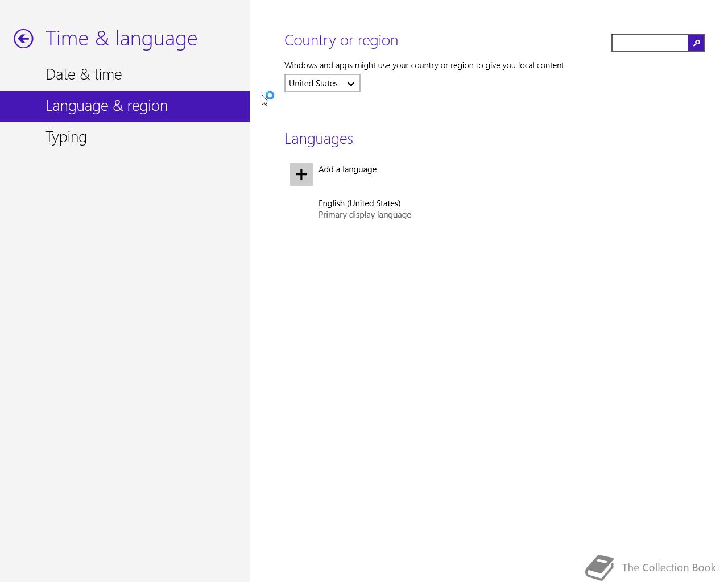Screen dimensions: 728x582
Task: Select the Language & region section
Action: [x=125, y=106]
